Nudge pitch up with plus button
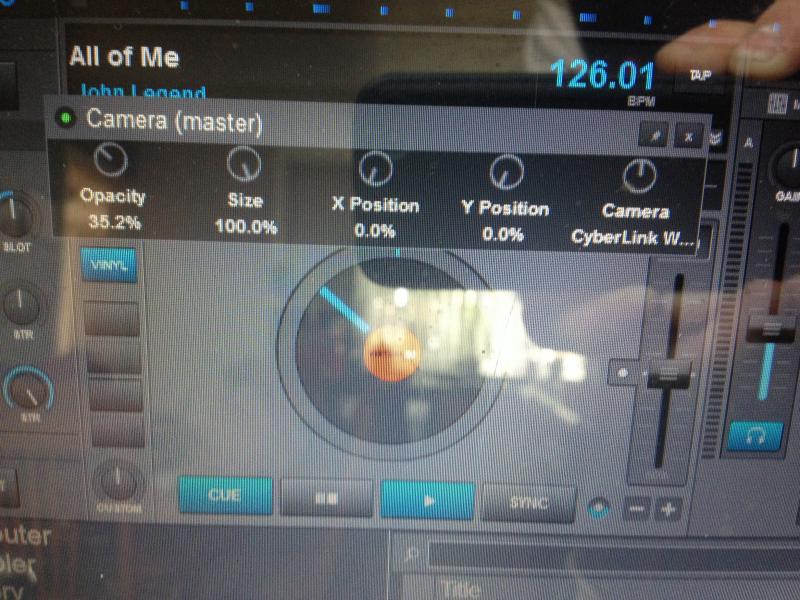Screen dimensions: 800x600 tap(669, 509)
